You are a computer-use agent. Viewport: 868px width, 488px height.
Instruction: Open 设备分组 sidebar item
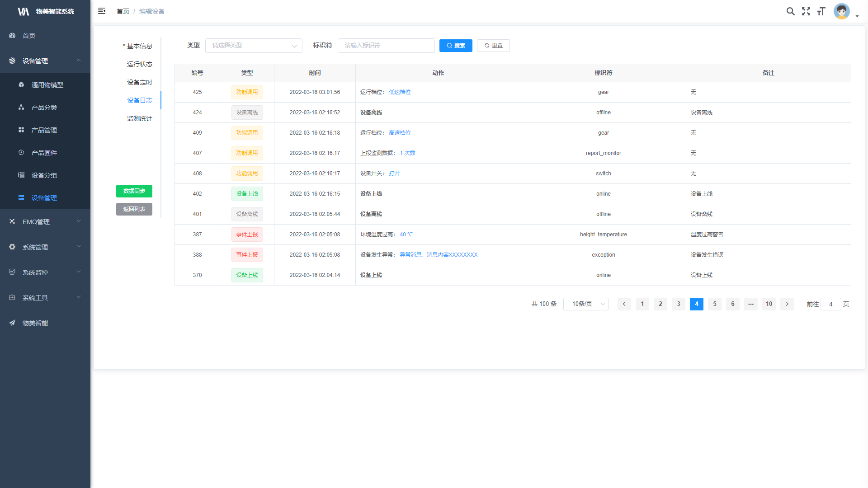[44, 175]
